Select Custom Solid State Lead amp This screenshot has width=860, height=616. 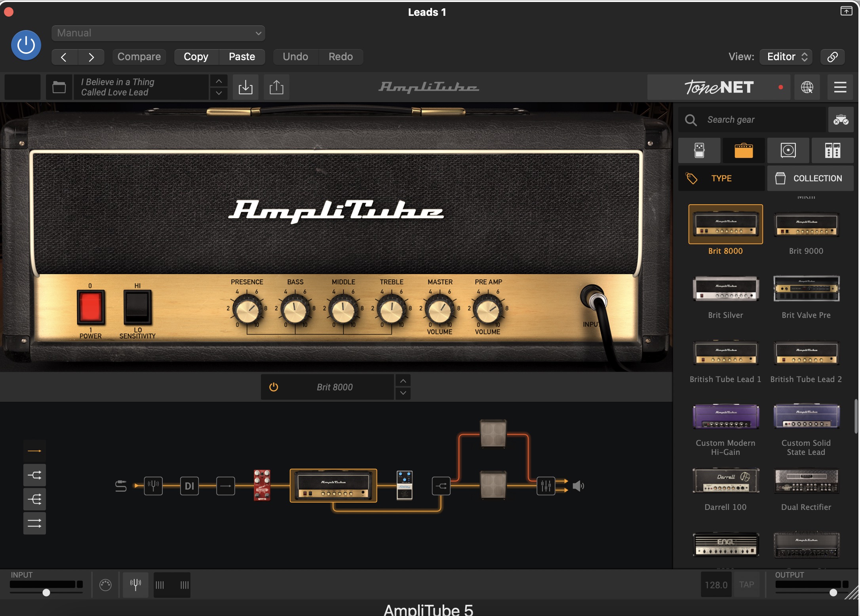[x=806, y=416]
